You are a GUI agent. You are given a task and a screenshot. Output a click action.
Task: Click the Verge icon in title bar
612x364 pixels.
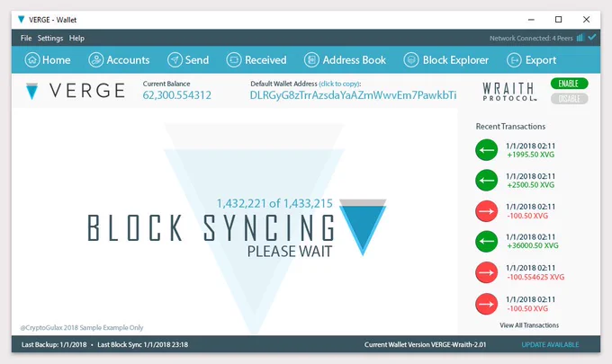[x=21, y=19]
